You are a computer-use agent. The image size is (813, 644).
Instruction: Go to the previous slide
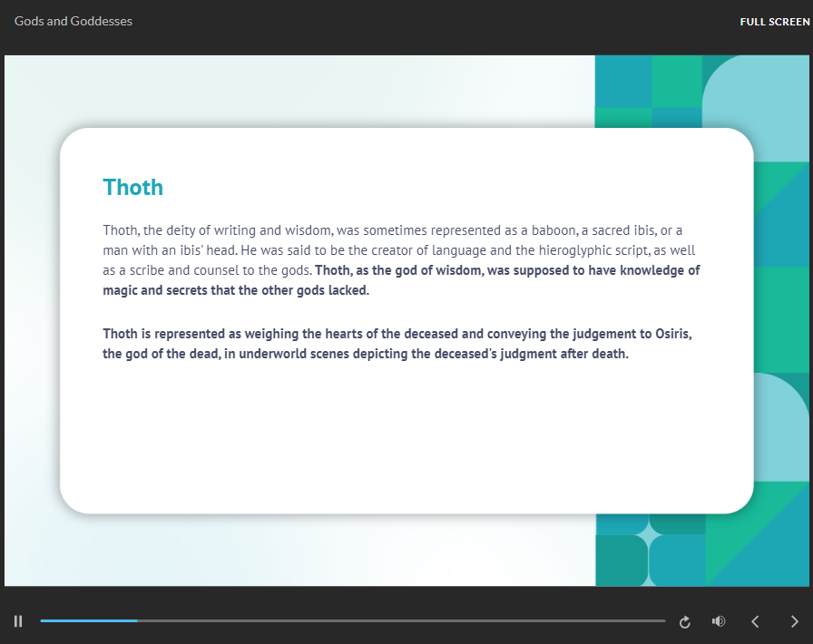756,621
